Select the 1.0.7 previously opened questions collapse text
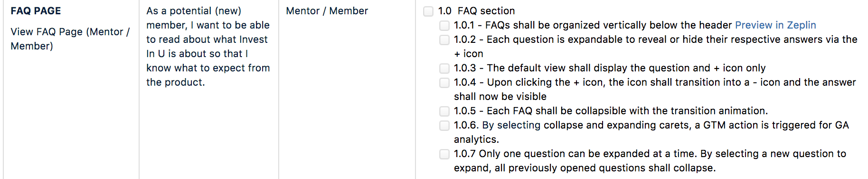 (650, 161)
